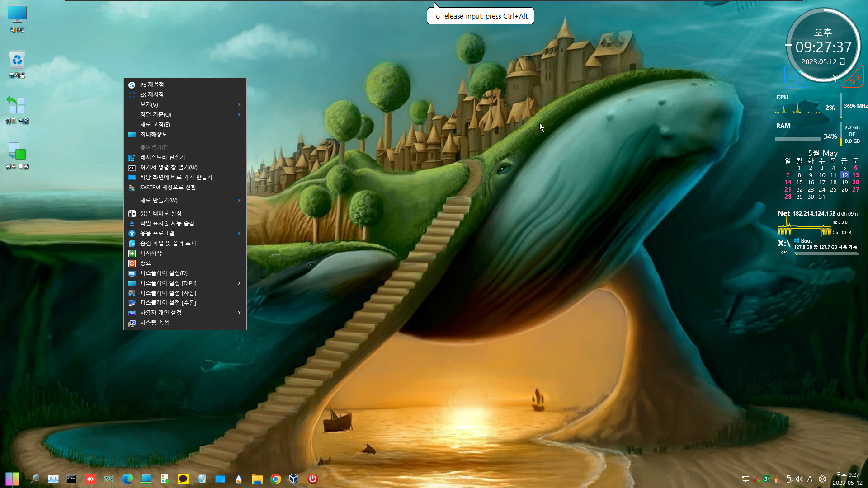Click the RAM 34% usage bar
Screen dimensions: 868x488
point(797,139)
